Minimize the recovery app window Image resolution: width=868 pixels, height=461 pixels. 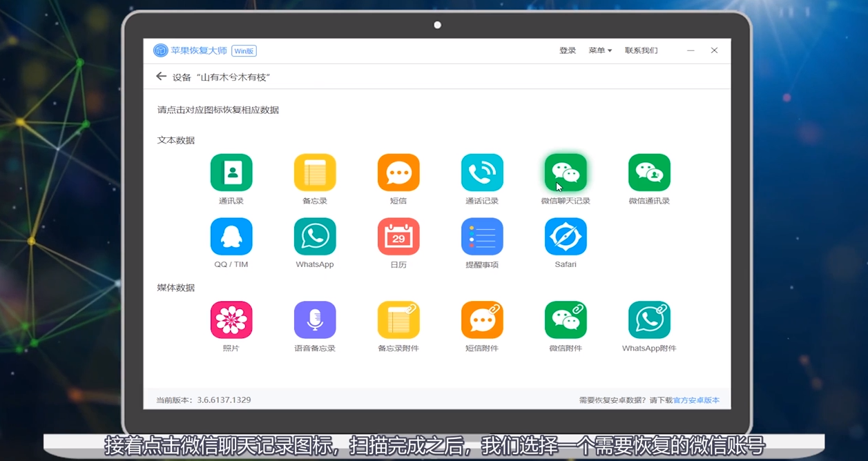[x=691, y=50]
